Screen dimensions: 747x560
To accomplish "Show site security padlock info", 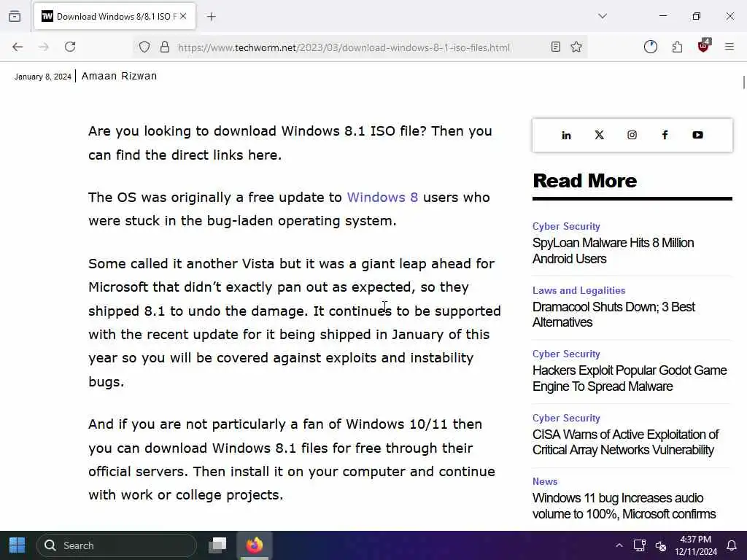I will point(165,47).
